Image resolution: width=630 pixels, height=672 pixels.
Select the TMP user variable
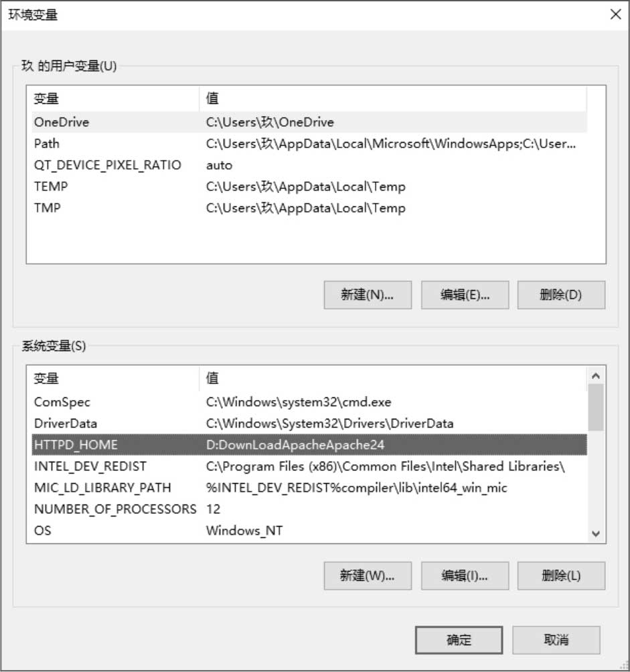[x=309, y=208]
